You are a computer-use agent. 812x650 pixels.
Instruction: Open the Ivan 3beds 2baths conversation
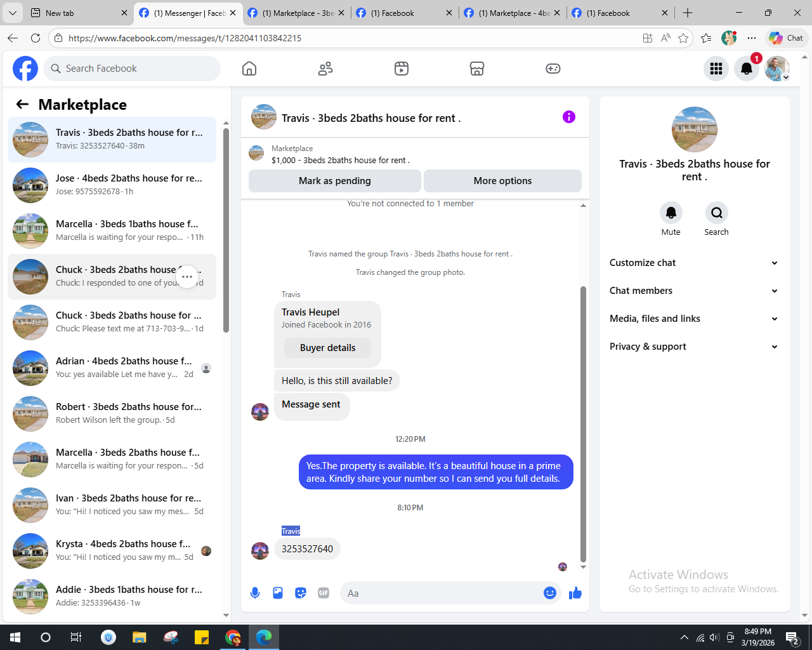pos(112,505)
